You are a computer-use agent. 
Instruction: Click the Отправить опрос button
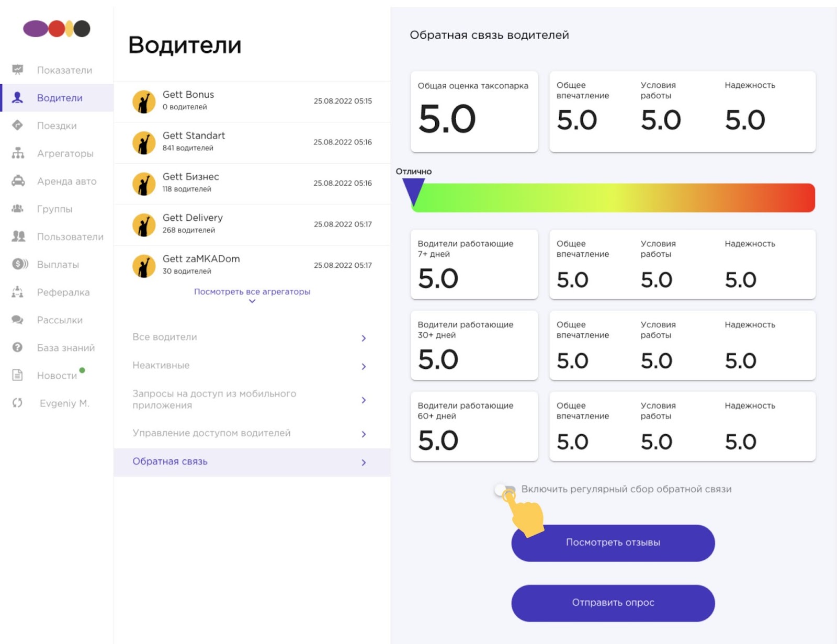[613, 603]
